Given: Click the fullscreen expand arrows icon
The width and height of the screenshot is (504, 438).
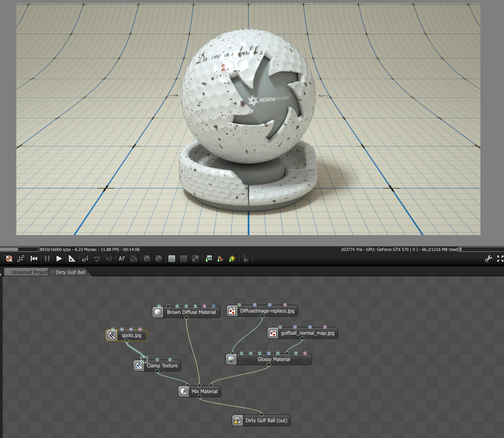Looking at the screenshot, I should point(500,259).
